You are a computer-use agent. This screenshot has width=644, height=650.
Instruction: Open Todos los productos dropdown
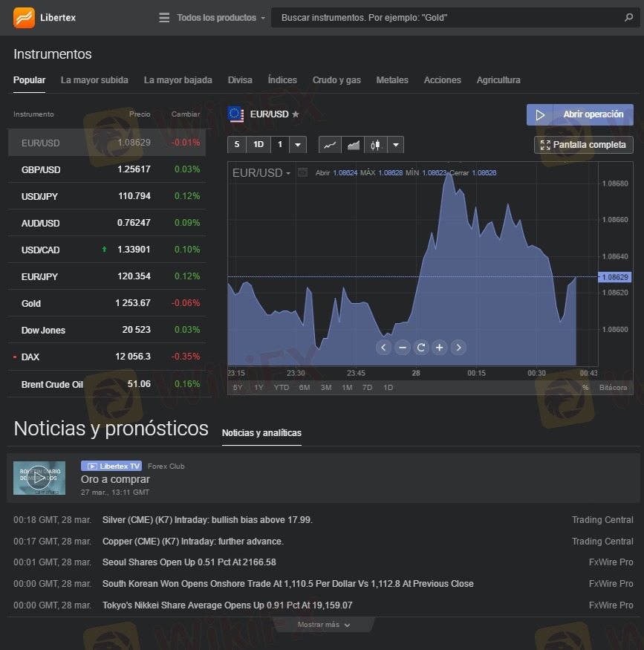pos(221,18)
